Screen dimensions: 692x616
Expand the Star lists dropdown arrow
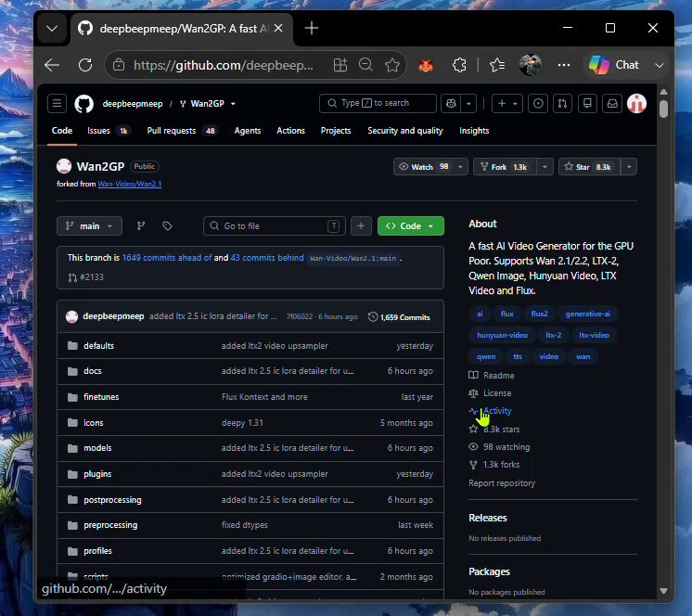[629, 167]
